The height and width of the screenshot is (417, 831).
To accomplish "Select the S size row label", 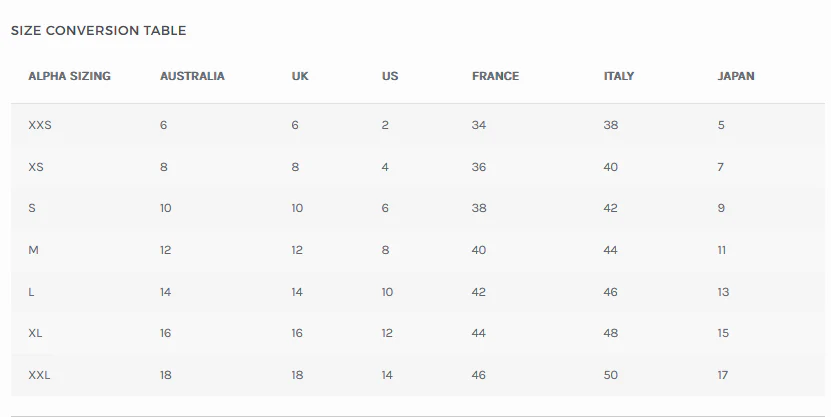I will coord(32,208).
